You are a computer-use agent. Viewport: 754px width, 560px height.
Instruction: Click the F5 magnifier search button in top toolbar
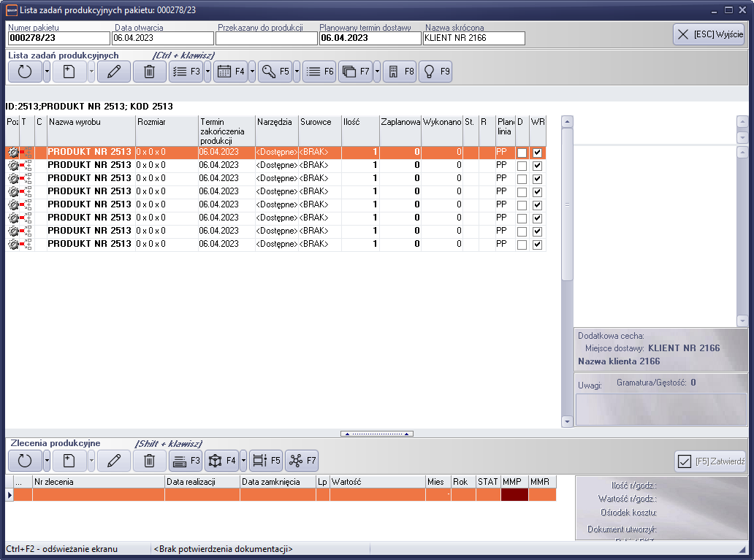click(x=275, y=72)
